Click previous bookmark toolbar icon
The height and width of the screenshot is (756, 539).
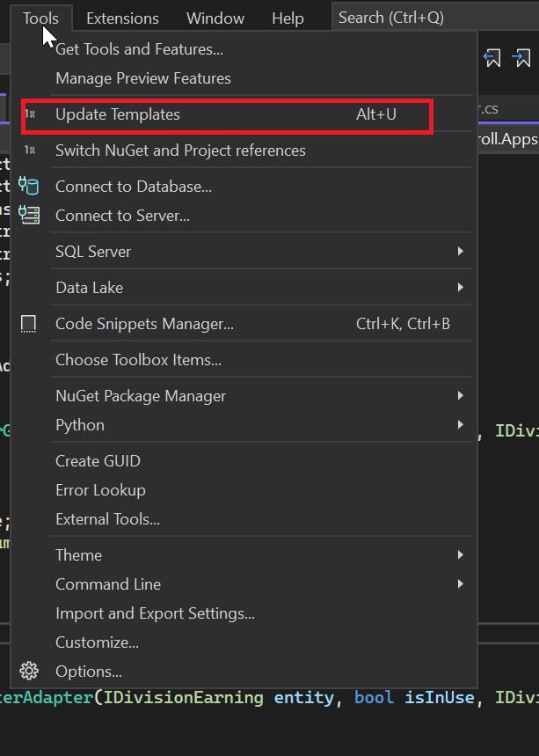492,58
